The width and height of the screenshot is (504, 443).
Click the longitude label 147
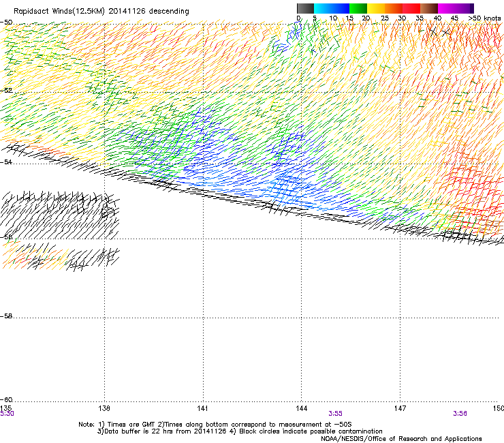point(400,408)
